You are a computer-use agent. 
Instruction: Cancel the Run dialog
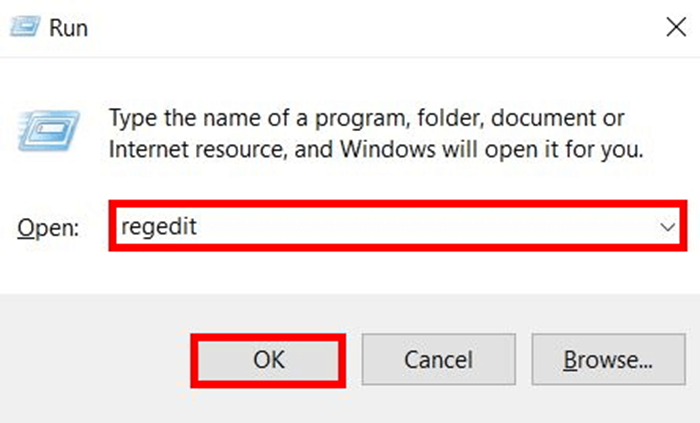[437, 358]
